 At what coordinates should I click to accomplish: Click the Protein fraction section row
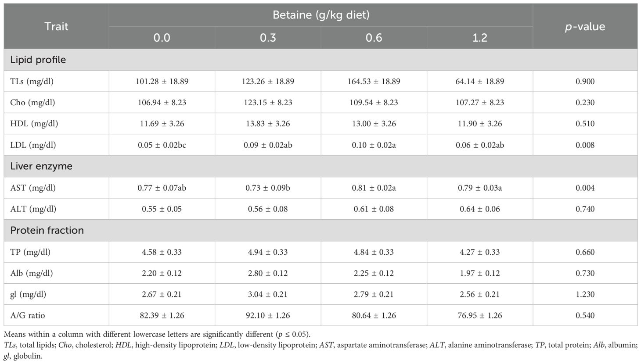point(47,230)
